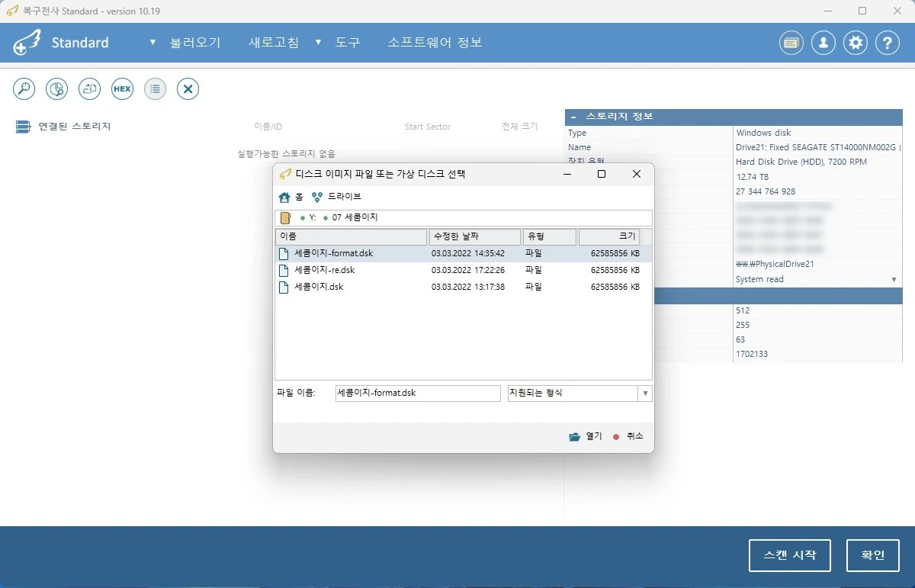Click the round X close-storage icon
915x588 pixels.
(188, 88)
